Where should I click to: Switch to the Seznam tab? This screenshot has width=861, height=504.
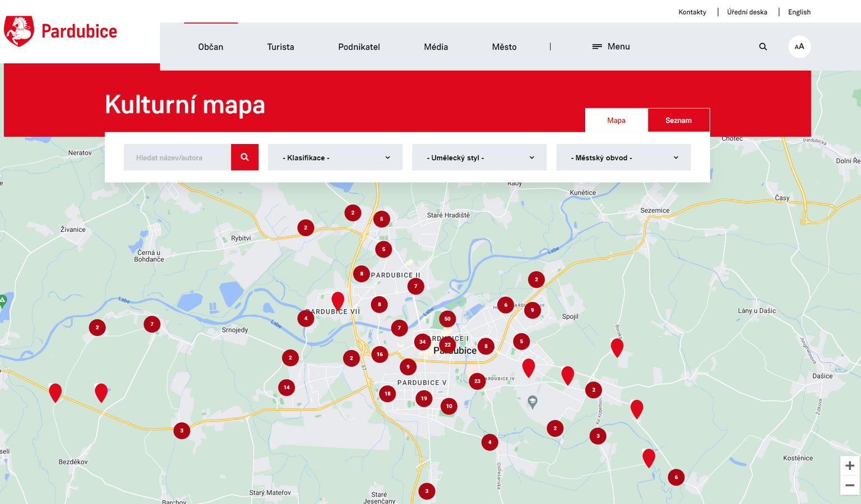pos(678,120)
